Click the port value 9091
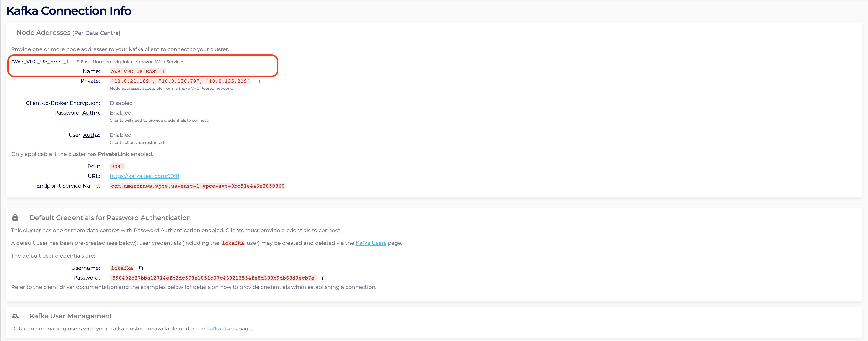 click(117, 167)
